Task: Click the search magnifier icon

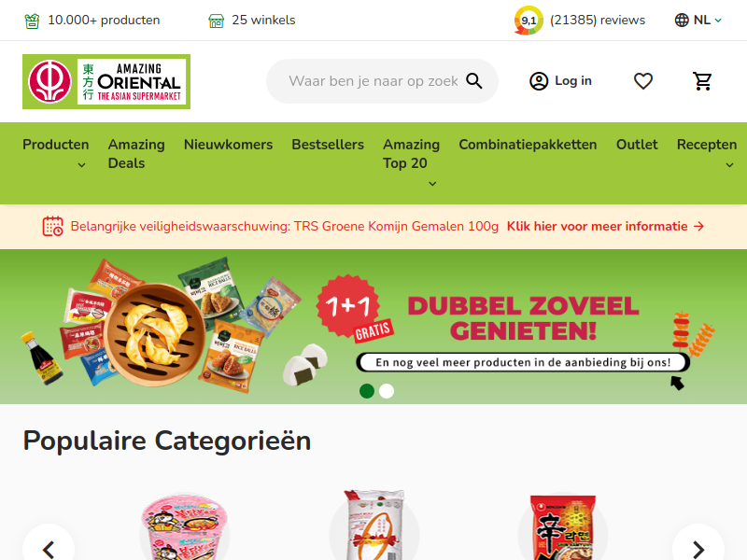Action: [x=474, y=81]
